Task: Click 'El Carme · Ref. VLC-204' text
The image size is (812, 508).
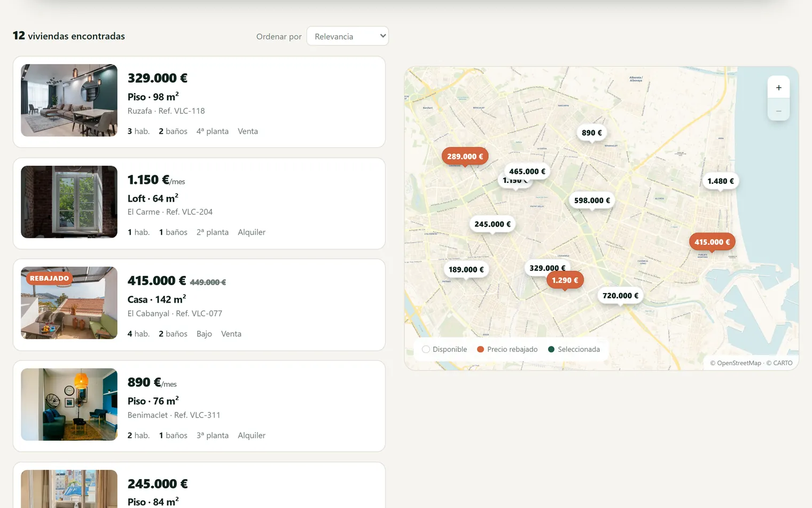Action: coord(170,212)
